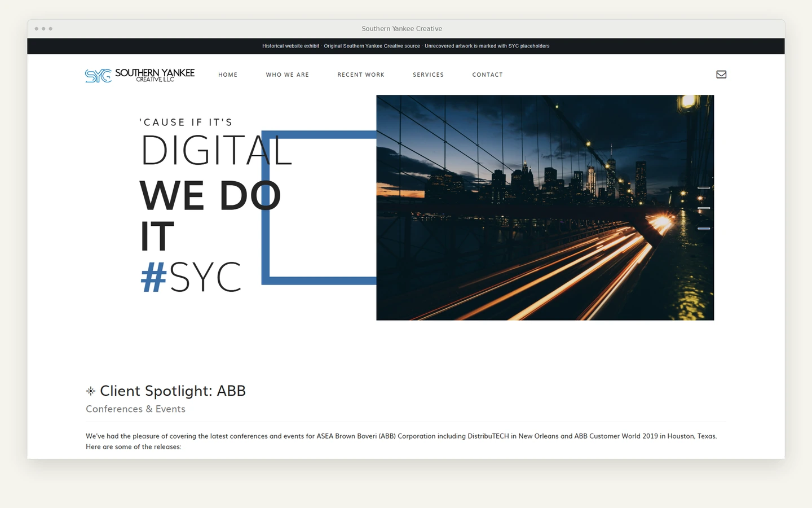Click the night bridge hero photograph
The height and width of the screenshot is (508, 812).
pos(545,208)
